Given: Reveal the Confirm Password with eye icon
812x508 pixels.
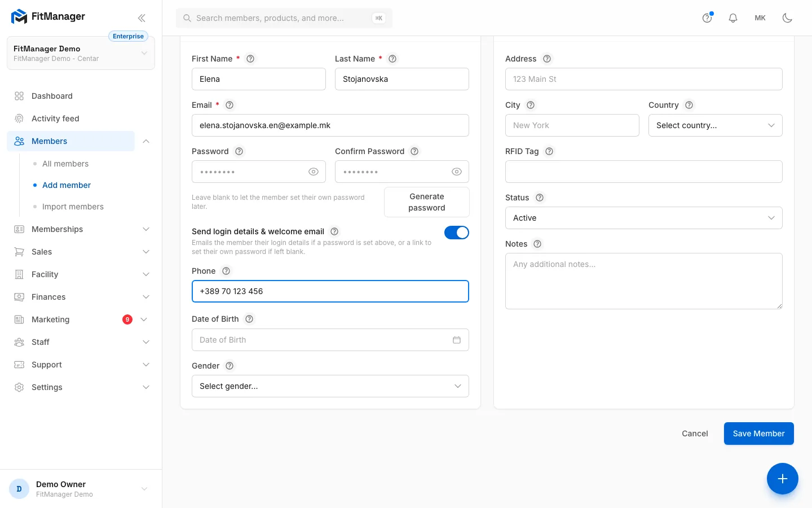Looking at the screenshot, I should pos(457,172).
